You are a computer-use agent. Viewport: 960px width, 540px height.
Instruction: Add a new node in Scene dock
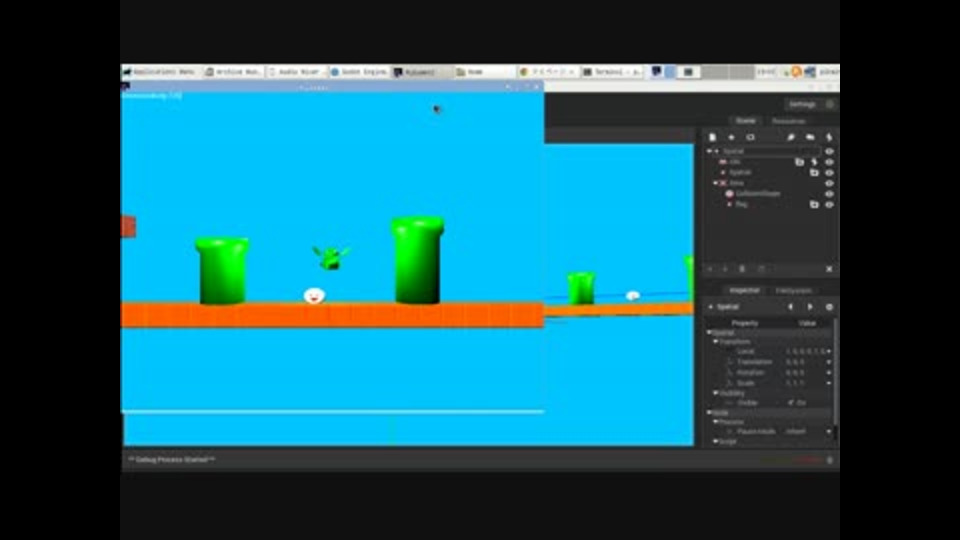point(712,138)
